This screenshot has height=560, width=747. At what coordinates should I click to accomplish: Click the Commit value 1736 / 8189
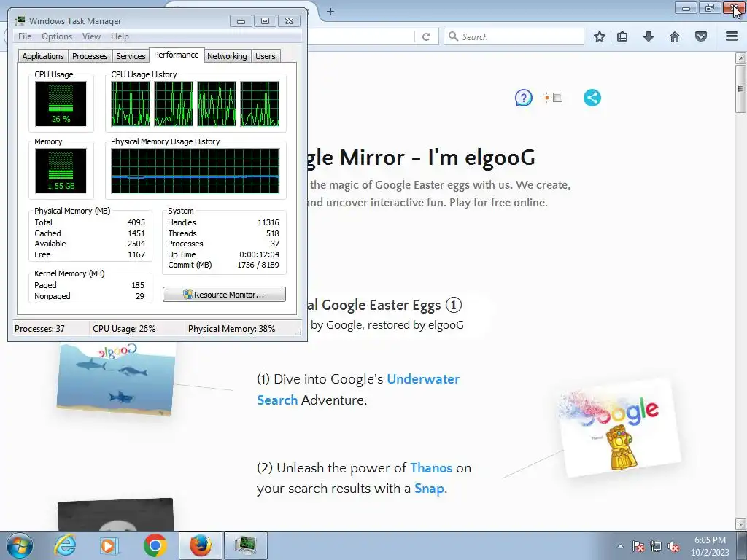coord(258,265)
